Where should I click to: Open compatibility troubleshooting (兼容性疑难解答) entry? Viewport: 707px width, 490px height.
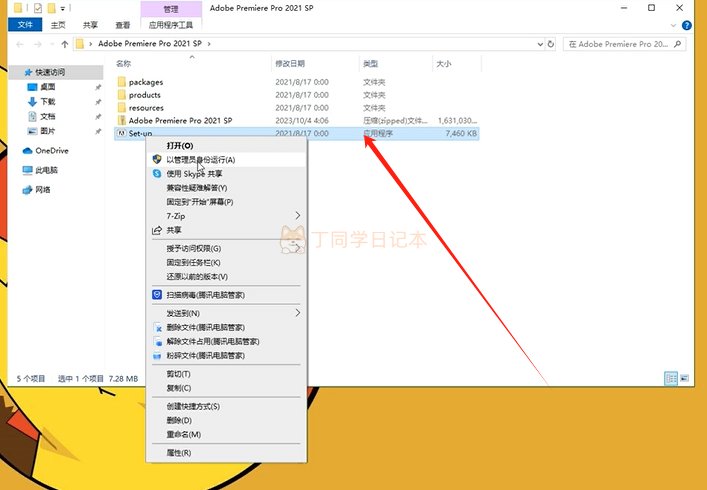226,188
